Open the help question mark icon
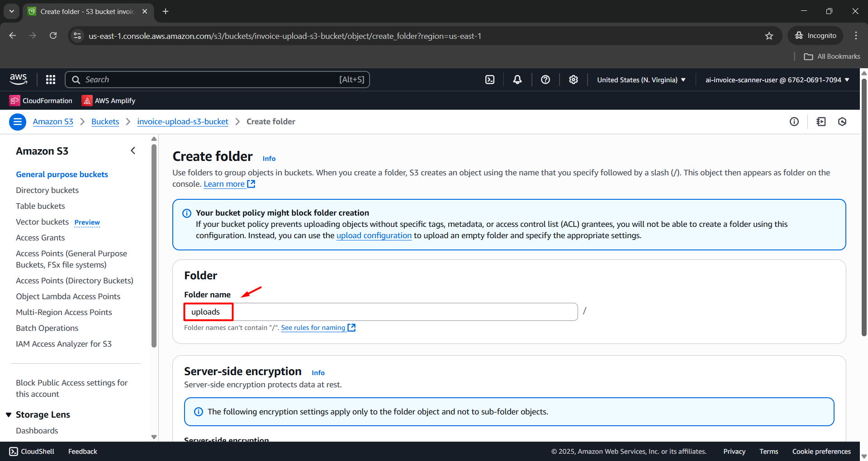Viewport: 868px width, 461px height. click(545, 79)
